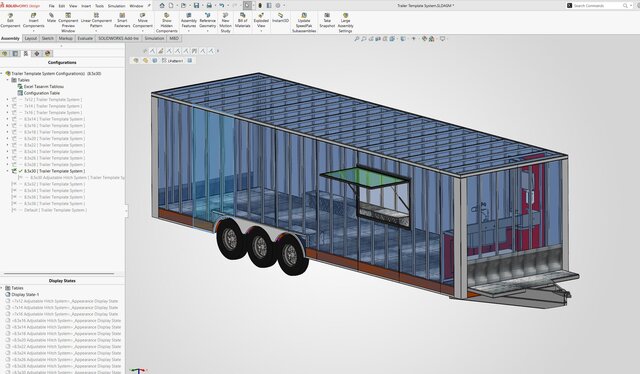This screenshot has height=374, width=640.
Task: Choose Linear Component Pattern
Action: pos(96,20)
